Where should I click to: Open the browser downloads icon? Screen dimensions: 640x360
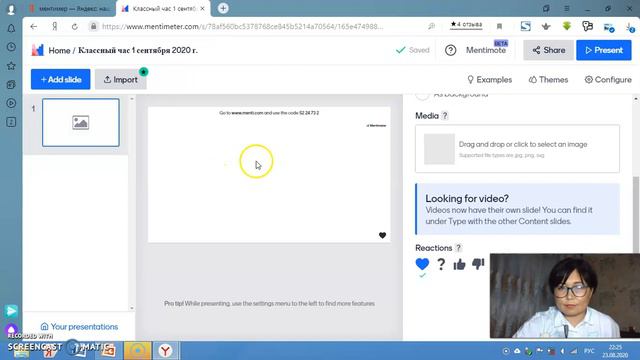(x=630, y=27)
